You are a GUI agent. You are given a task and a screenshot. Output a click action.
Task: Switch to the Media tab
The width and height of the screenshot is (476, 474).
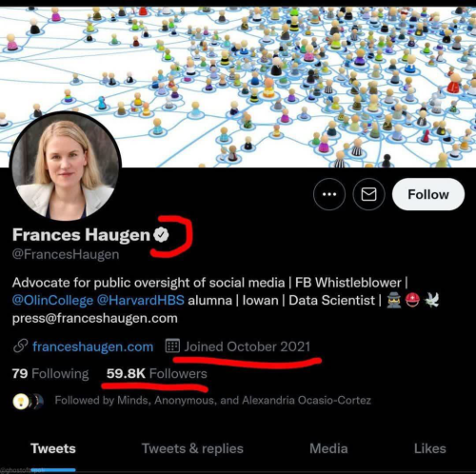click(x=328, y=448)
